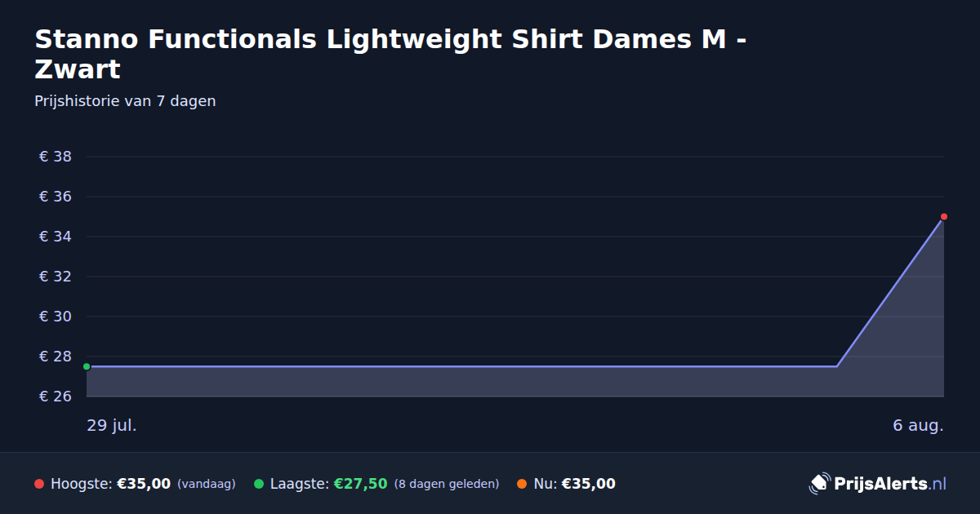Click the green Laagste legend dot
The height and width of the screenshot is (514, 980).
(259, 484)
